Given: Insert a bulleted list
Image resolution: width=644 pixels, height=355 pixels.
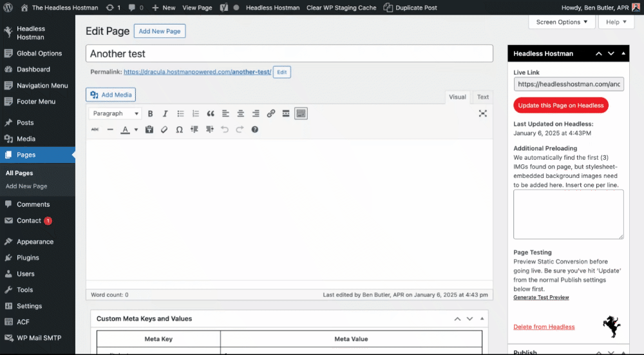Looking at the screenshot, I should tap(181, 113).
